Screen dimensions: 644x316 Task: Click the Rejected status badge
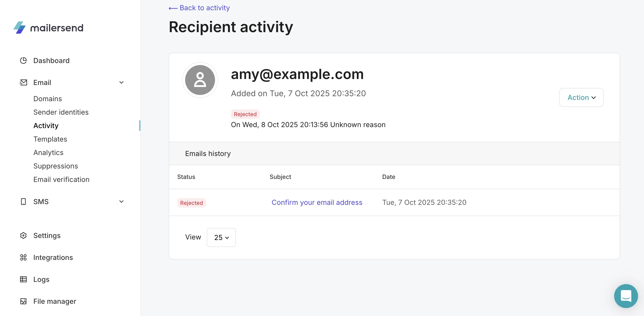[191, 203]
